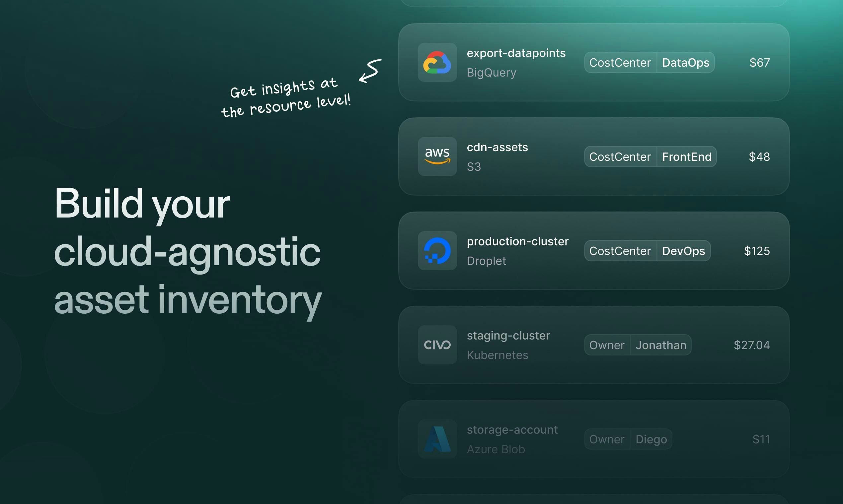The height and width of the screenshot is (504, 843).
Task: Click the Civo logo icon
Action: click(x=437, y=345)
